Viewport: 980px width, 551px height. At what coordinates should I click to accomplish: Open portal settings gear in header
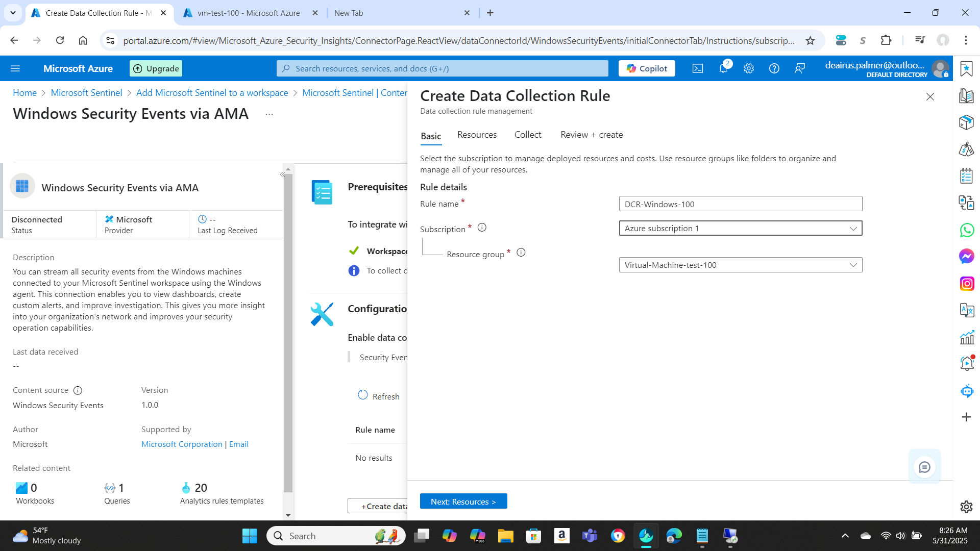coord(749,68)
